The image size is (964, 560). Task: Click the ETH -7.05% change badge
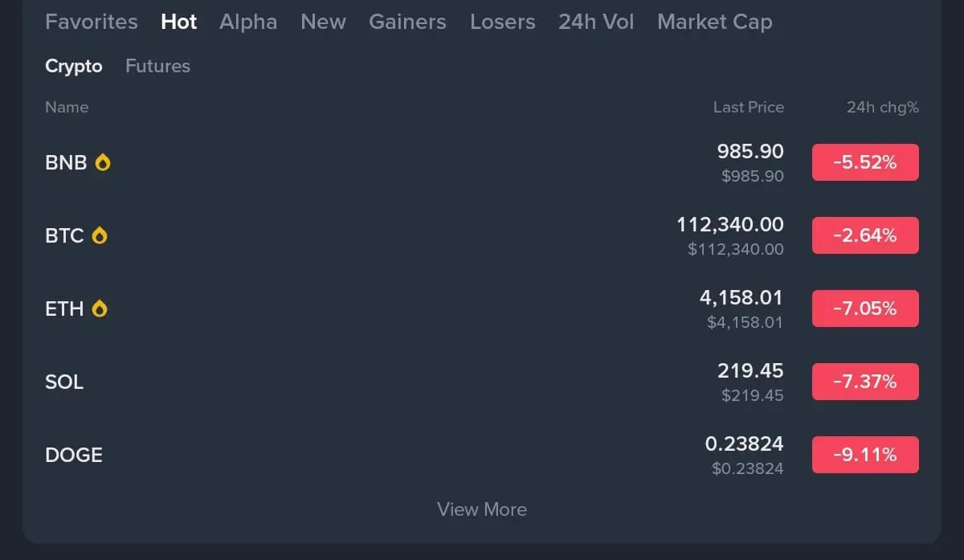click(x=865, y=309)
